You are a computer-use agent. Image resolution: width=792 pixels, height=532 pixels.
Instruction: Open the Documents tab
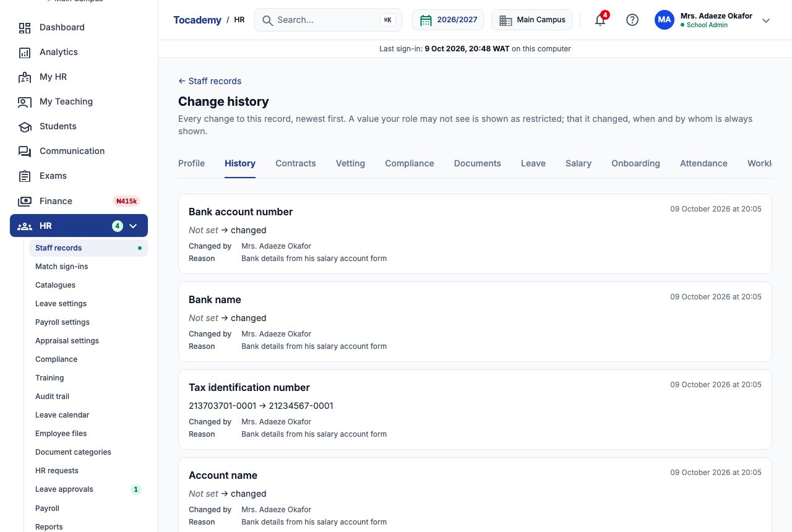[x=478, y=163]
